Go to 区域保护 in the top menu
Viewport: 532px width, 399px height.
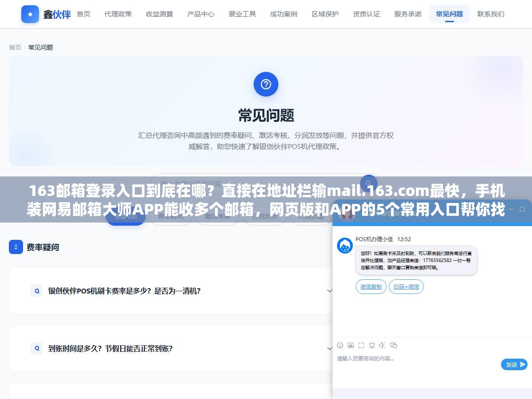point(325,14)
